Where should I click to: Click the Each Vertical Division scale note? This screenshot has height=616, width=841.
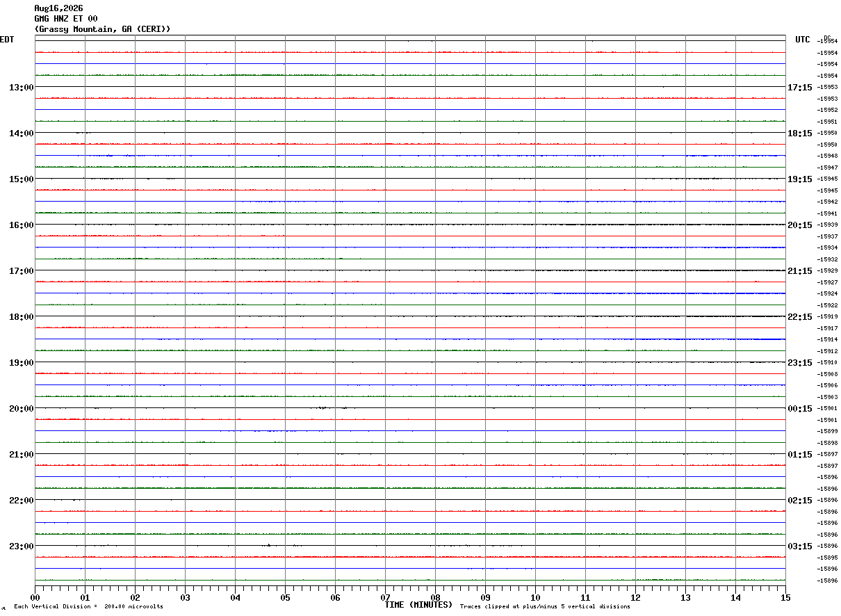88,607
